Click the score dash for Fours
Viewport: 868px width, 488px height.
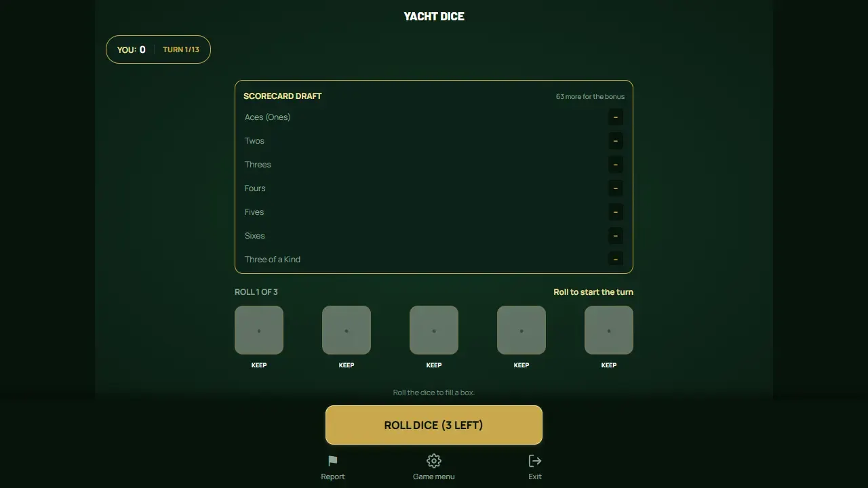pos(615,188)
